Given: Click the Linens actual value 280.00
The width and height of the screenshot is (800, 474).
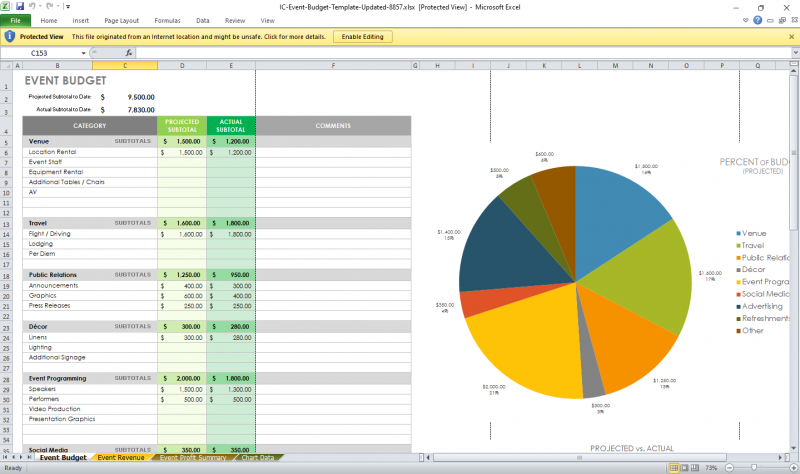Looking at the screenshot, I should (x=241, y=337).
